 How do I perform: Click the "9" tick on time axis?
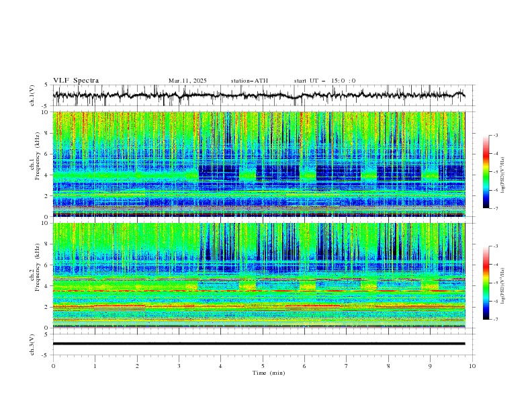[430, 366]
